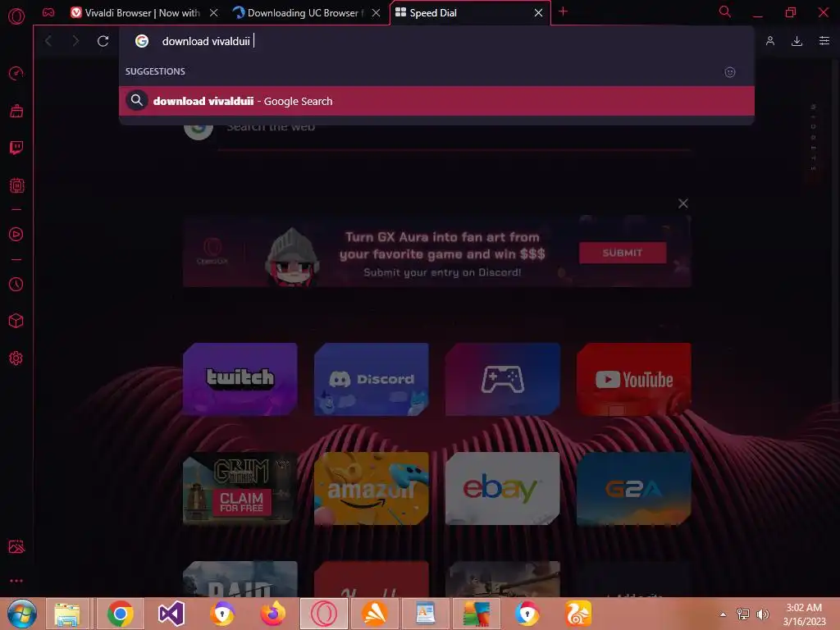Screen dimensions: 840x630
Task: Click the smiley feedback icon in suggestions
Action: click(729, 72)
